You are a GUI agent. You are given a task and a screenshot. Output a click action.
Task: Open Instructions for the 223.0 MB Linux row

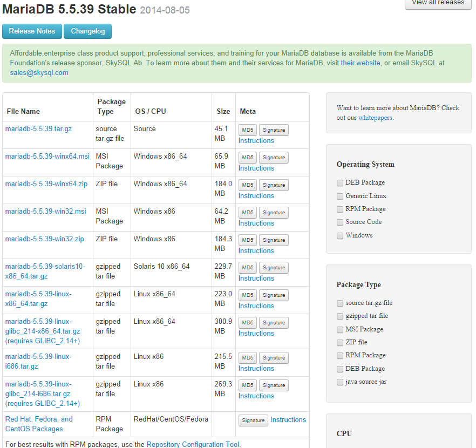tap(256, 306)
